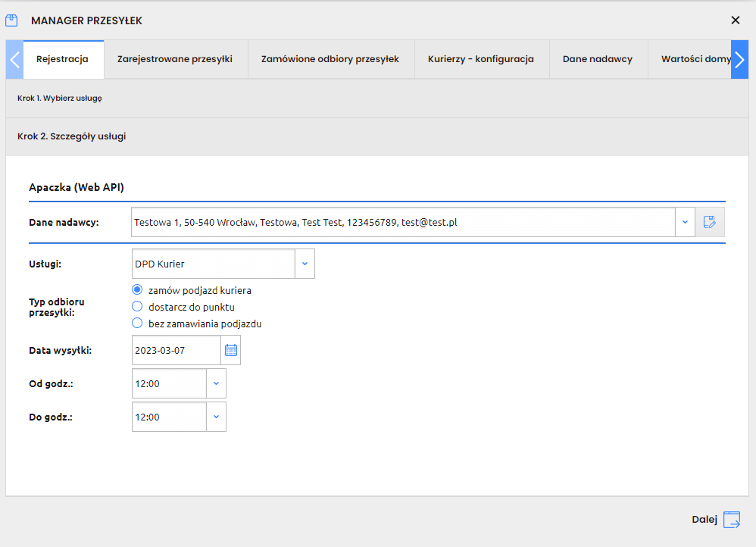Select 'bez zamawiania podjazdu' radio option
This screenshot has height=547, width=756.
137,324
